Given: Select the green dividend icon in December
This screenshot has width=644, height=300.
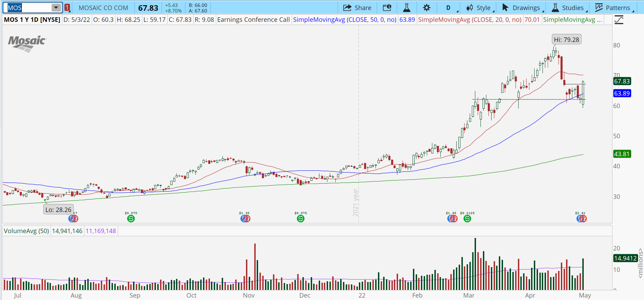Looking at the screenshot, I should [301, 219].
